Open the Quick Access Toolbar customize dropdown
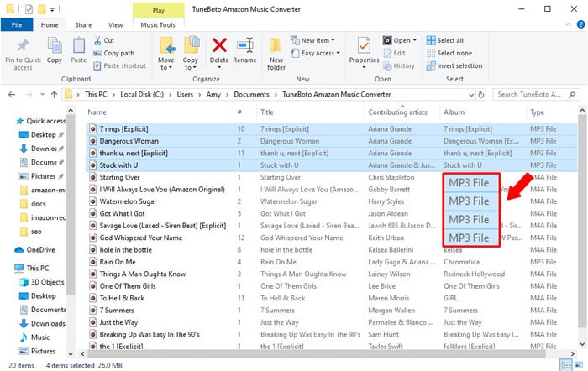Viewport: 588px width, 371px height. click(x=52, y=9)
